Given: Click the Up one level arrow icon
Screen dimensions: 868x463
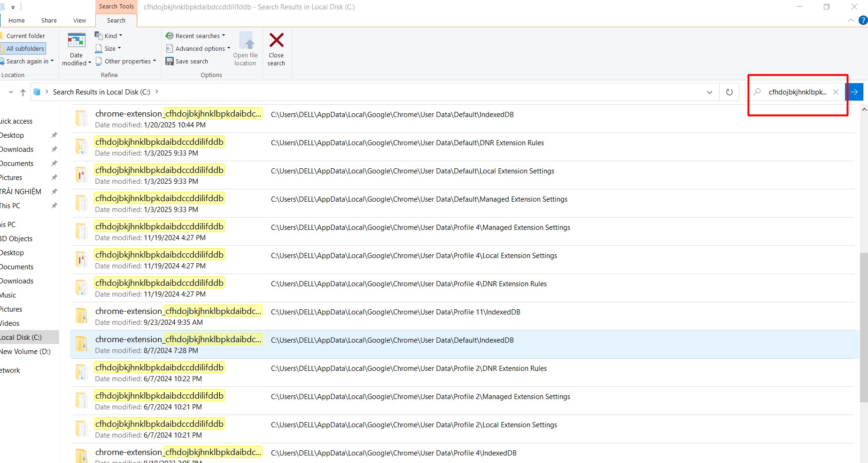Looking at the screenshot, I should (x=23, y=93).
